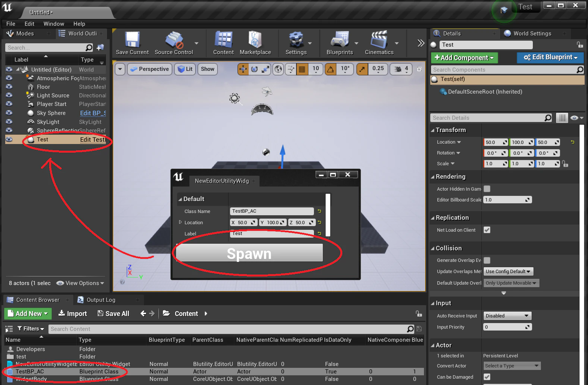Expand the toolbar overflow chevron

pos(421,43)
